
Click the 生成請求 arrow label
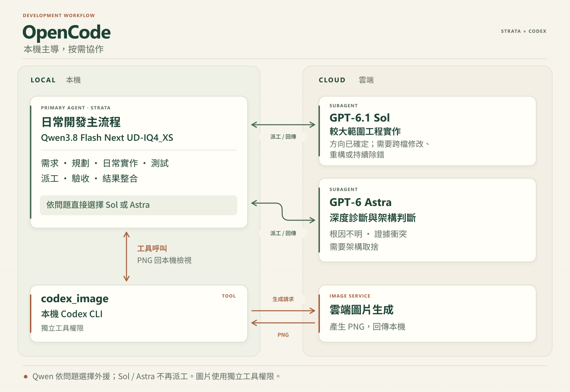283,299
